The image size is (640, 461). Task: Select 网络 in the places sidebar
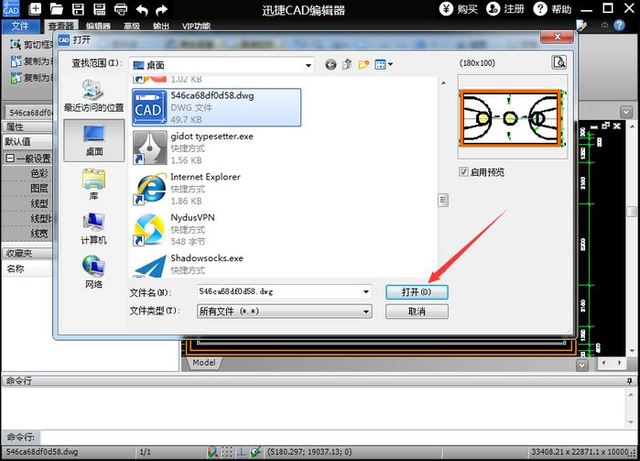coord(94,272)
